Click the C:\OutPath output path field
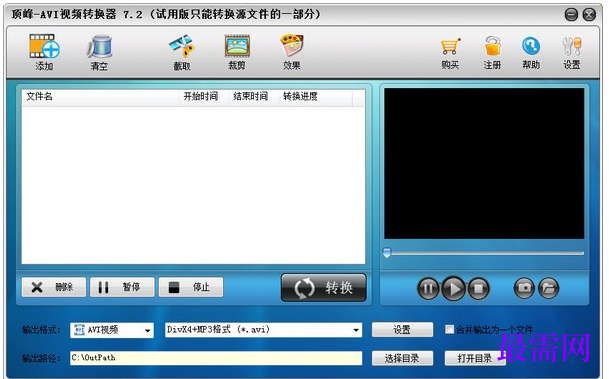 216,358
